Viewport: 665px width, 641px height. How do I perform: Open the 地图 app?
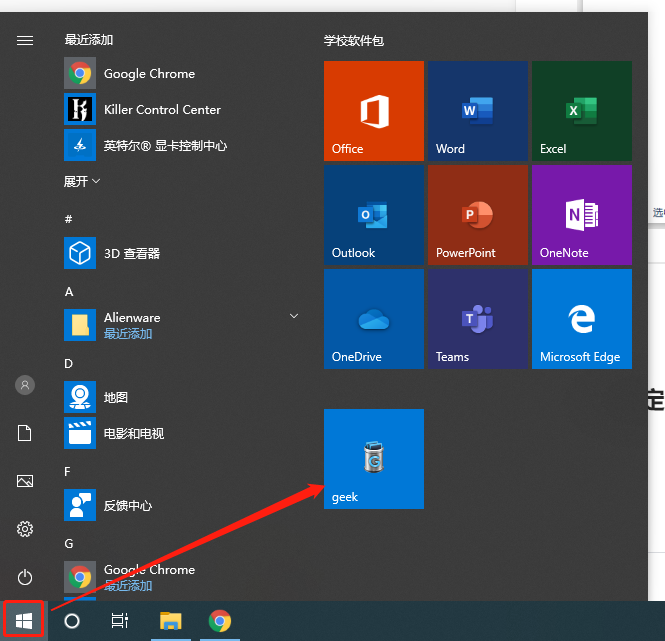coord(182,397)
